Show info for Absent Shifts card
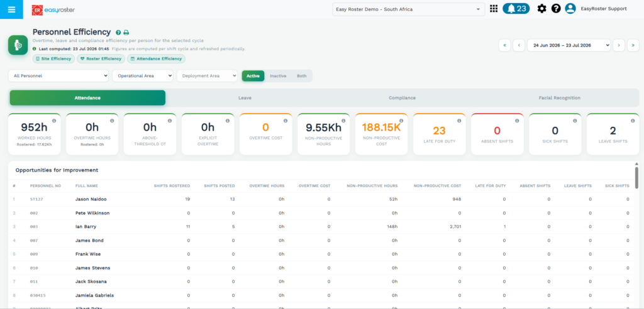Viewport: 644px width, 309px height. click(x=517, y=121)
